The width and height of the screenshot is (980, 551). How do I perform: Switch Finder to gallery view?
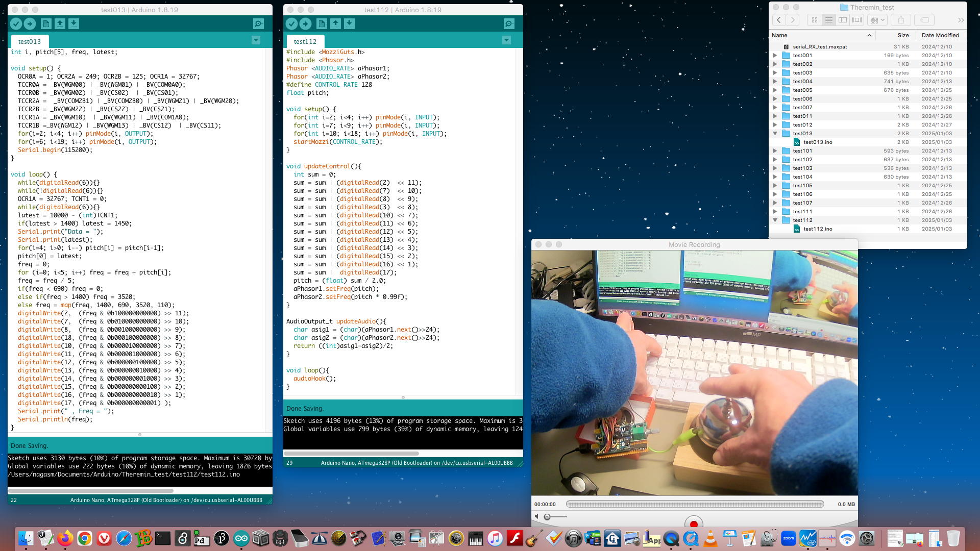tap(857, 20)
